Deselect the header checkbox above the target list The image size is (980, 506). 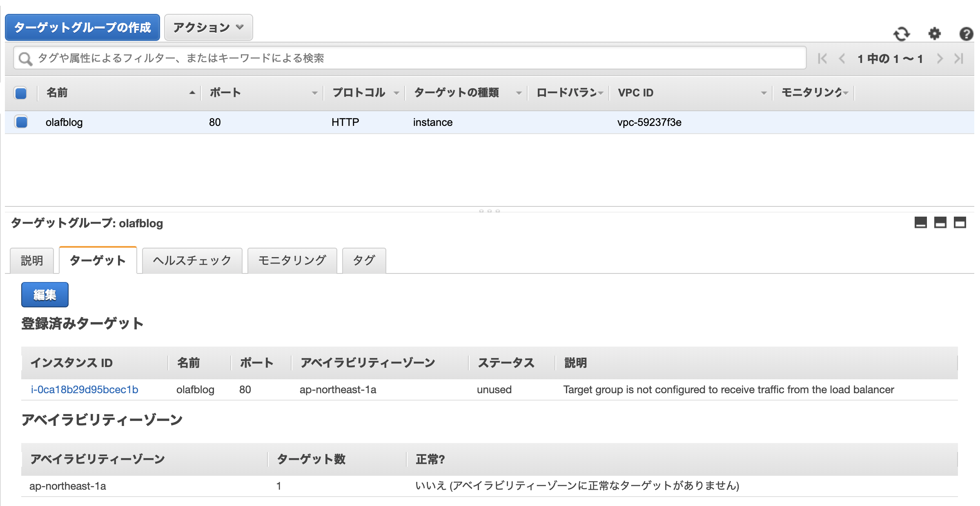[x=20, y=93]
